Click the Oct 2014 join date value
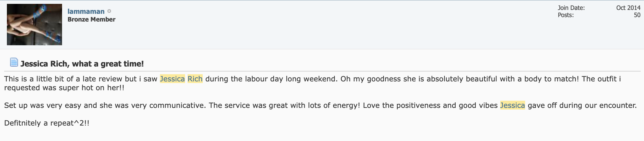 click(628, 8)
